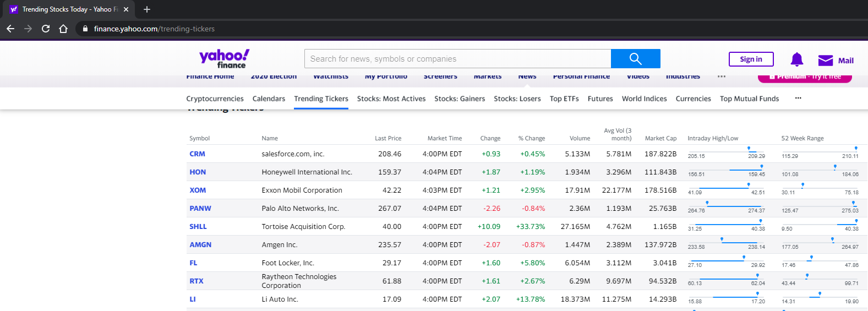Image resolution: width=868 pixels, height=311 pixels.
Task: Click the -0.84% change for PANW
Action: point(533,209)
